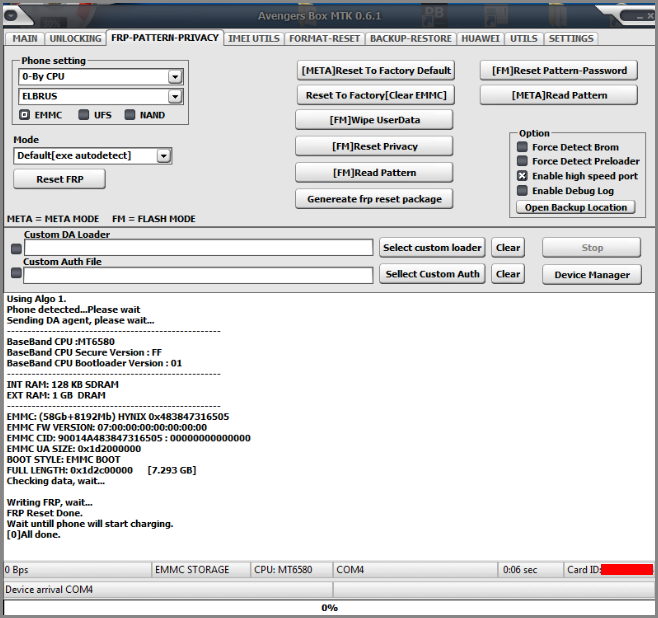Select the FRP-PATTERN-PRIVACY tab
The image size is (658, 618).
(165, 38)
